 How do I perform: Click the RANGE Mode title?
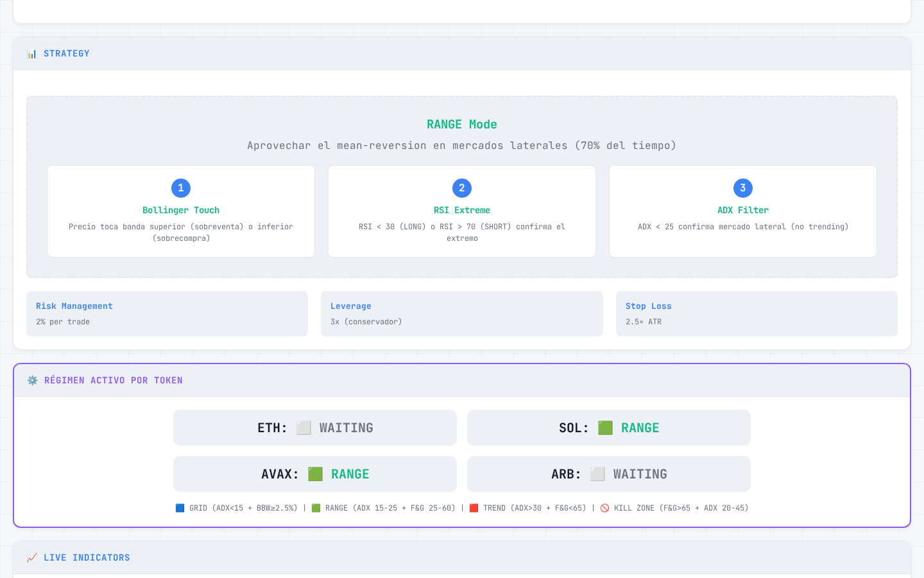tap(462, 125)
